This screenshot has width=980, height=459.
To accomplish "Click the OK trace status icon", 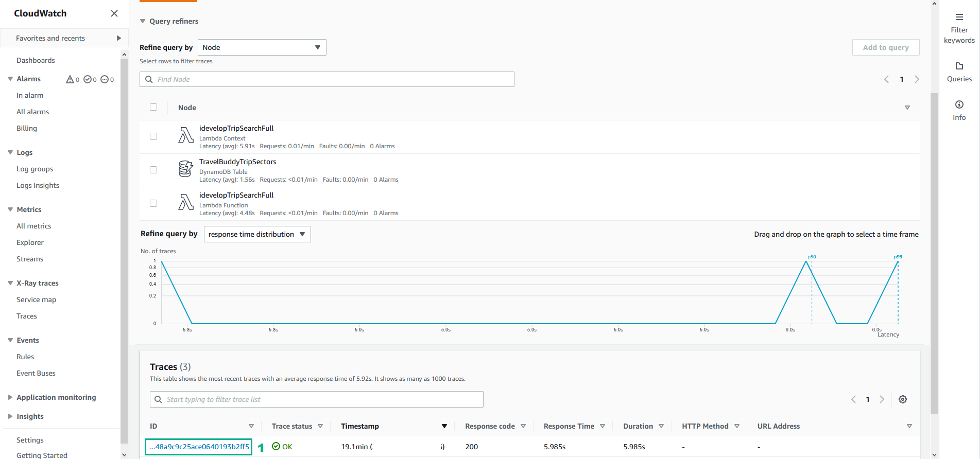I will (276, 446).
